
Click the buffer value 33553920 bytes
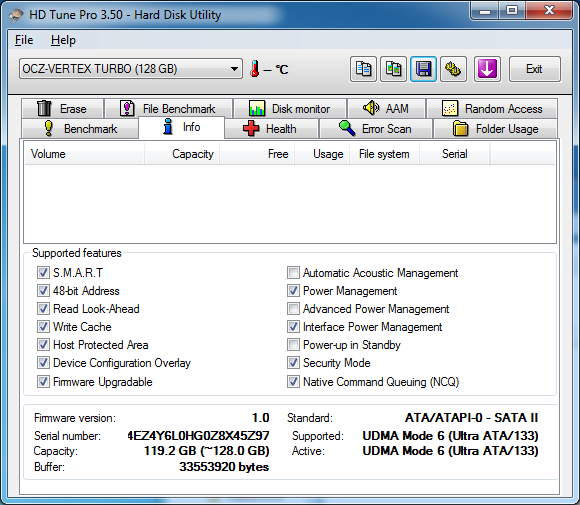pos(224,467)
